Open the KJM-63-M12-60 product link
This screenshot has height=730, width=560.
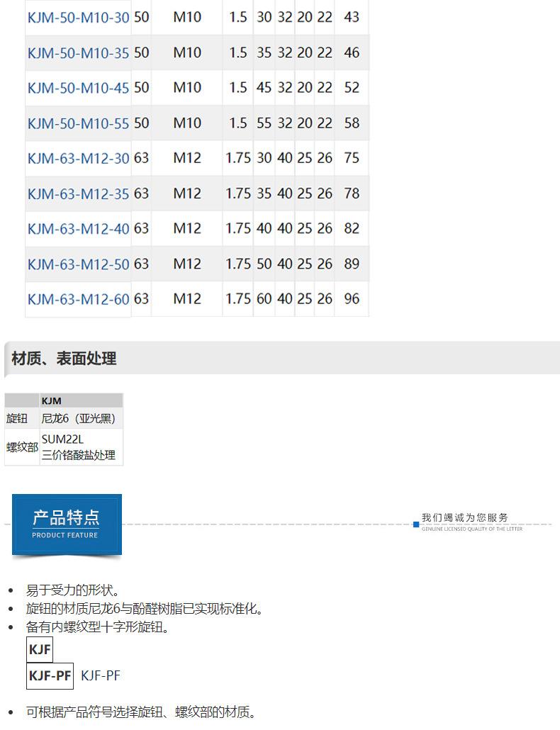click(x=78, y=299)
